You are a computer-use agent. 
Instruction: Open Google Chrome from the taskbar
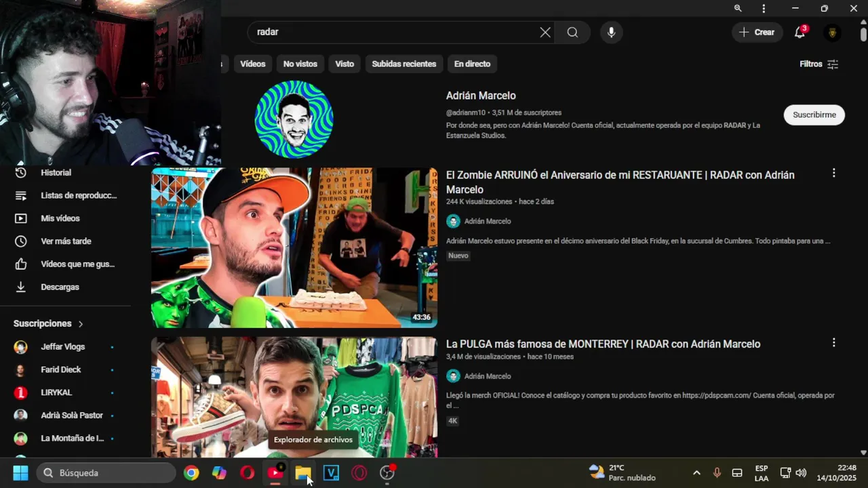pos(191,473)
